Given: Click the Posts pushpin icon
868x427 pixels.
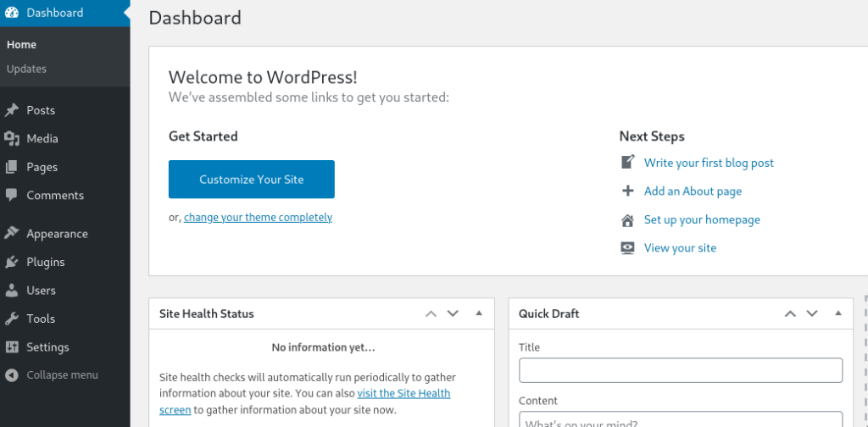Looking at the screenshot, I should [12, 110].
